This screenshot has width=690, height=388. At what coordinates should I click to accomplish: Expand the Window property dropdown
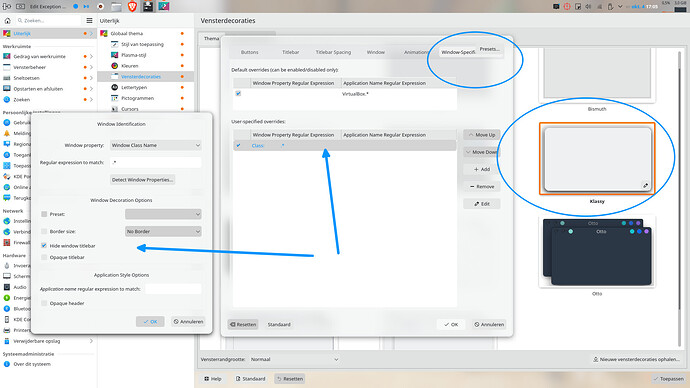pyautogui.click(x=156, y=145)
